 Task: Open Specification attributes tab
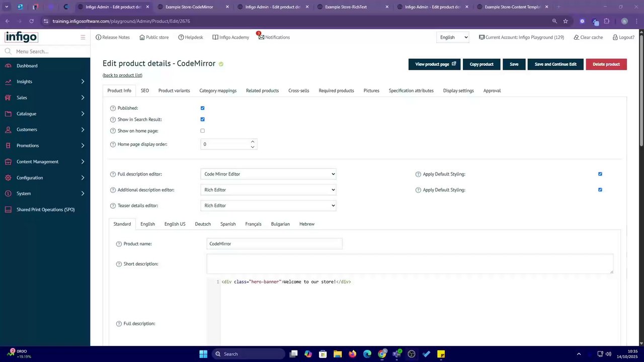411,90
